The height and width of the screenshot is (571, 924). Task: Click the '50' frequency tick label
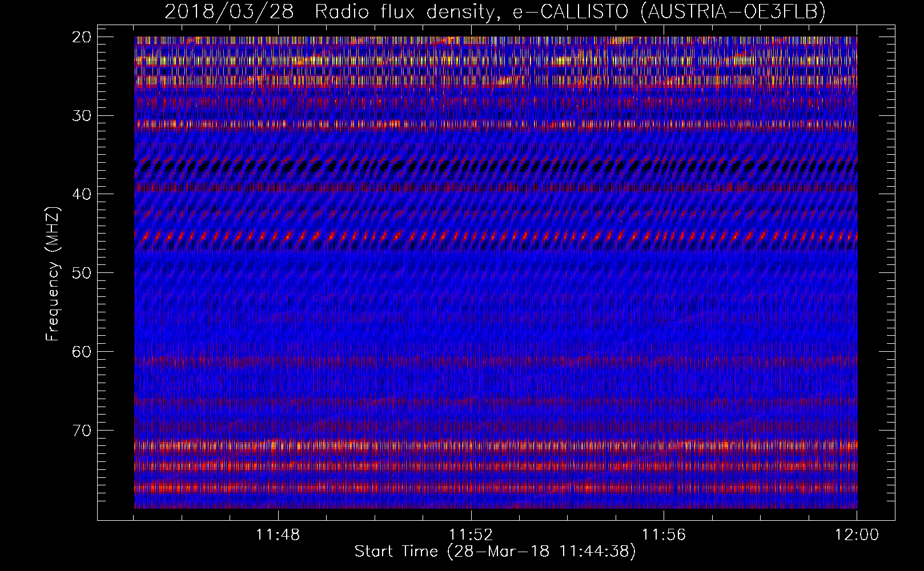(x=82, y=273)
